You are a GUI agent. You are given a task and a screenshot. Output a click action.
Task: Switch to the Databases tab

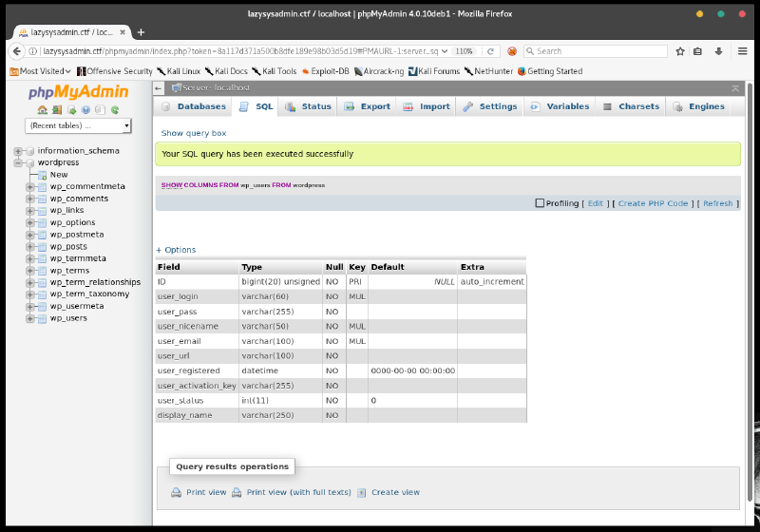pos(194,106)
